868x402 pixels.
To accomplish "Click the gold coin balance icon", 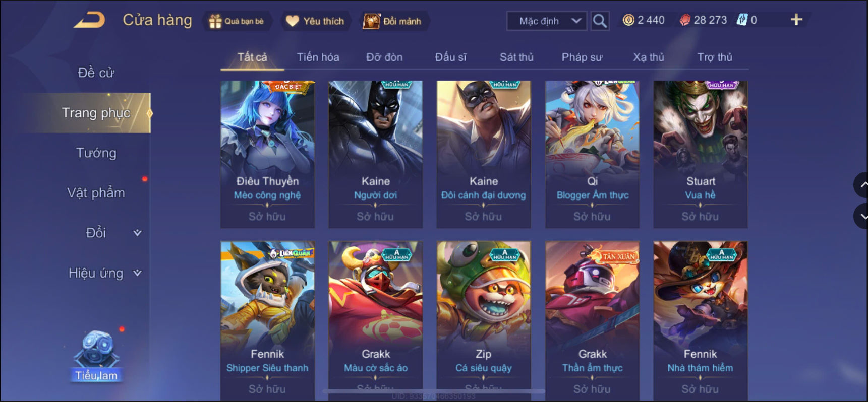I will (628, 20).
